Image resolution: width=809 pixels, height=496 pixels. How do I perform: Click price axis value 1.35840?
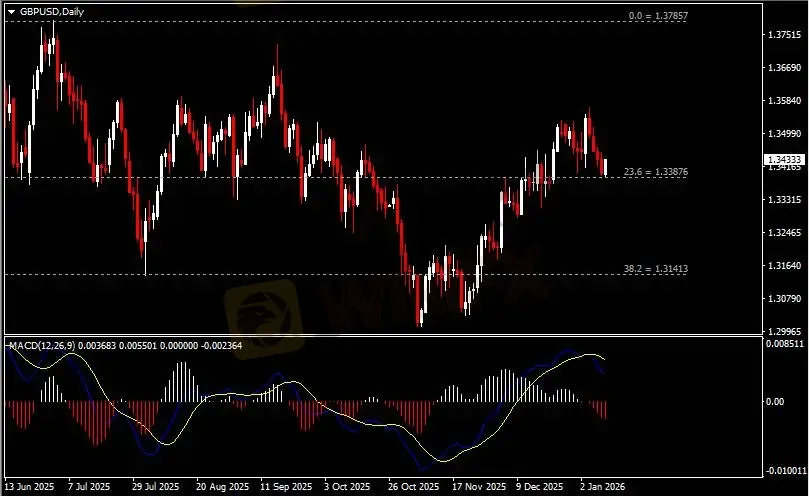tap(784, 101)
